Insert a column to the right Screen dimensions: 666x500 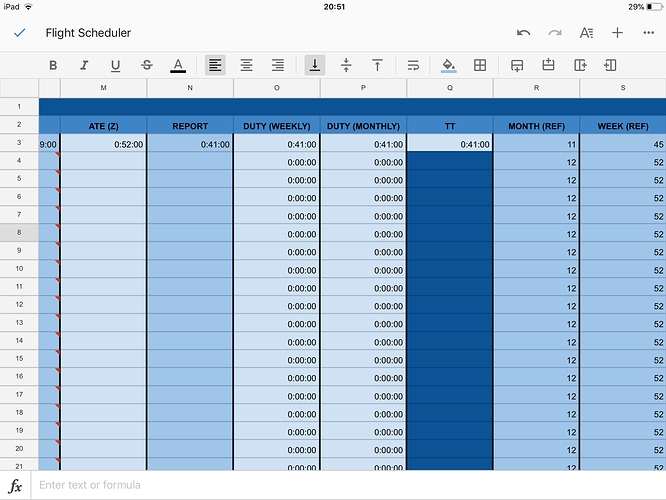coord(580,65)
